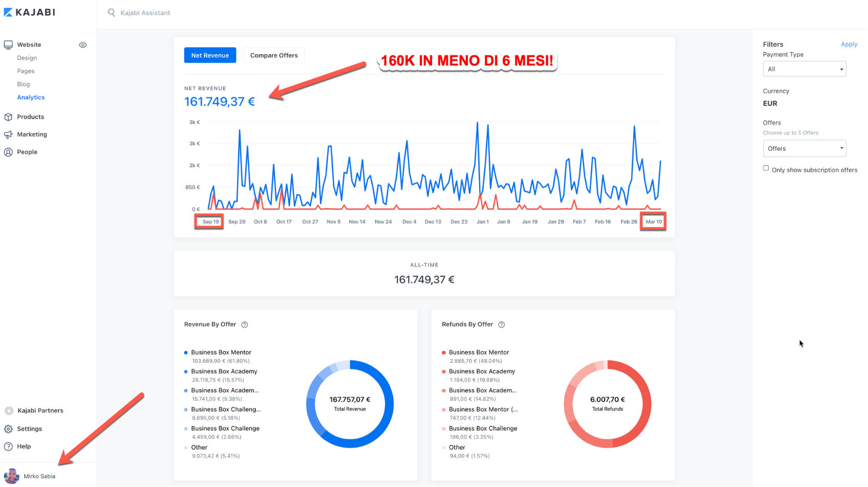This screenshot has width=868, height=487.
Task: Click the Refunds By Offer help icon
Action: coord(502,325)
